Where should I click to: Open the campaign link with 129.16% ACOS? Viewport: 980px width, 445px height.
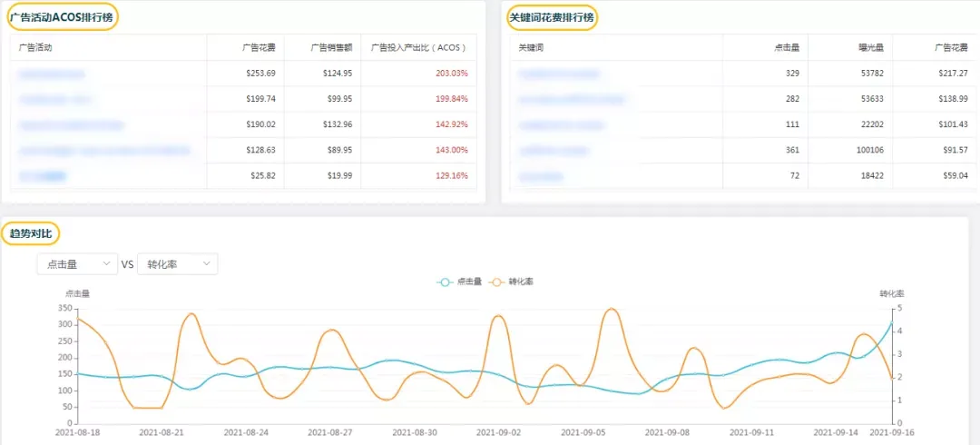tap(43, 175)
